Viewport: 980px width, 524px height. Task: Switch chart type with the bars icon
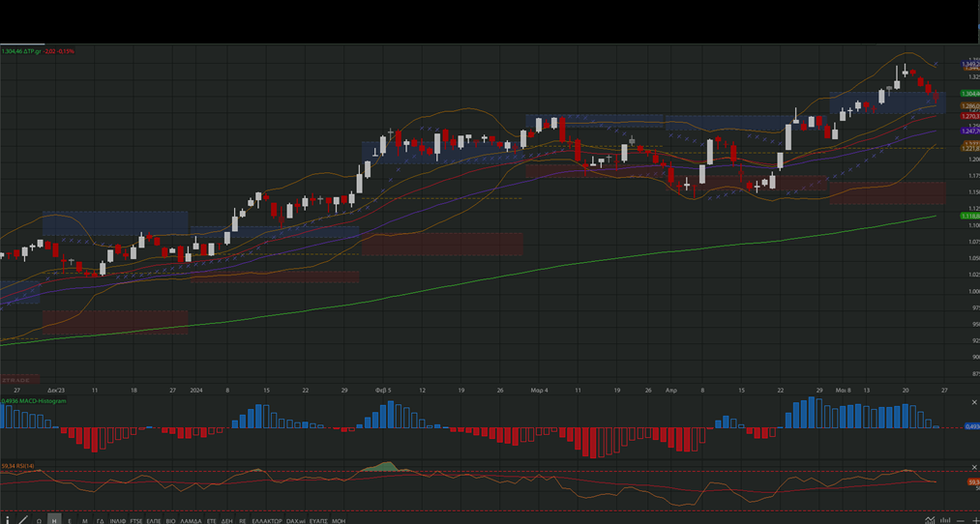pyautogui.click(x=945, y=520)
